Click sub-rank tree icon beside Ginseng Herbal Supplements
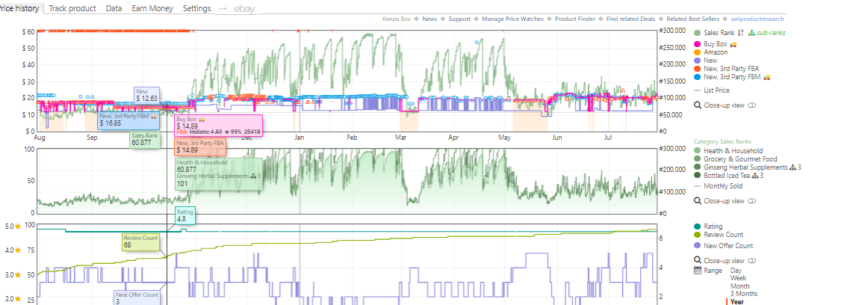 (793, 167)
